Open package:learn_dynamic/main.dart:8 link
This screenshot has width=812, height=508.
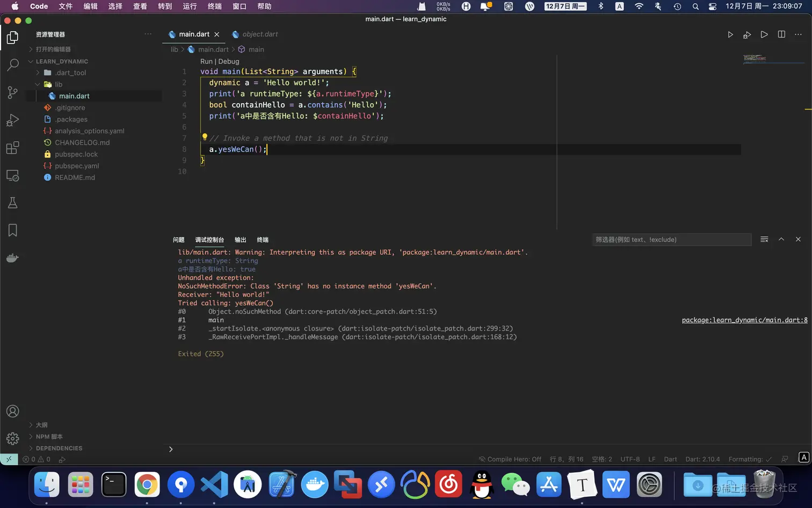[x=744, y=320]
